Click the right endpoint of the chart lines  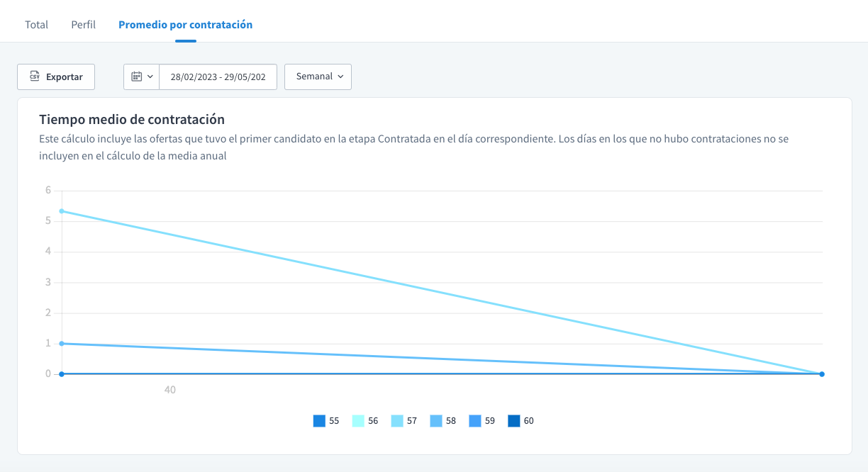pos(822,374)
